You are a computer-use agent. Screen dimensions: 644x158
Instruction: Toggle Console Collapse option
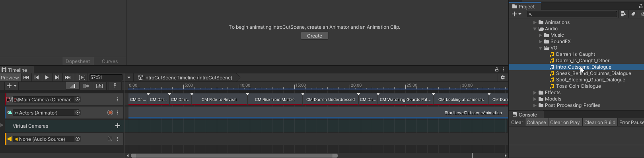click(x=536, y=122)
